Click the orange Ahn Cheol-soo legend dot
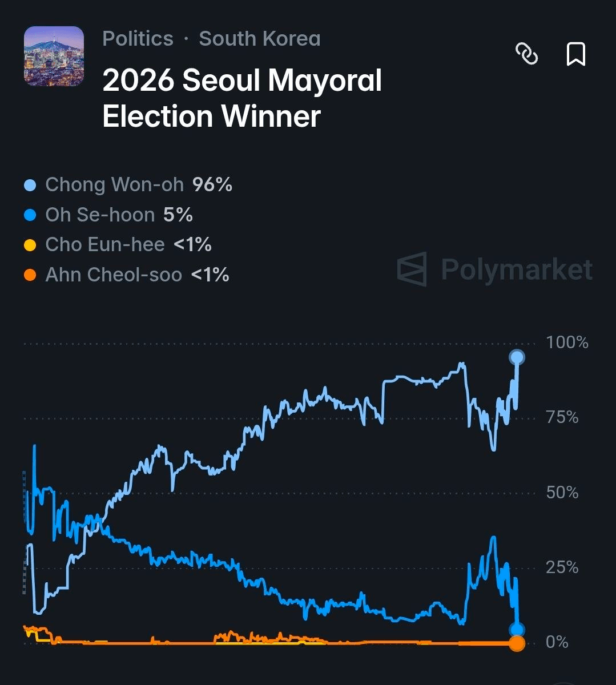Image resolution: width=616 pixels, height=685 pixels. pyautogui.click(x=30, y=275)
